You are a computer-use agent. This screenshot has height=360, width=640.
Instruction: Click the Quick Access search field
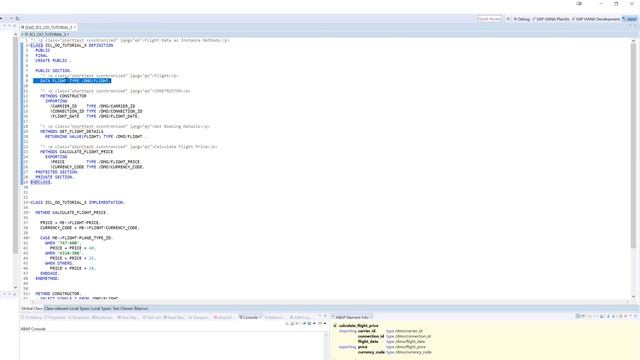[489, 19]
